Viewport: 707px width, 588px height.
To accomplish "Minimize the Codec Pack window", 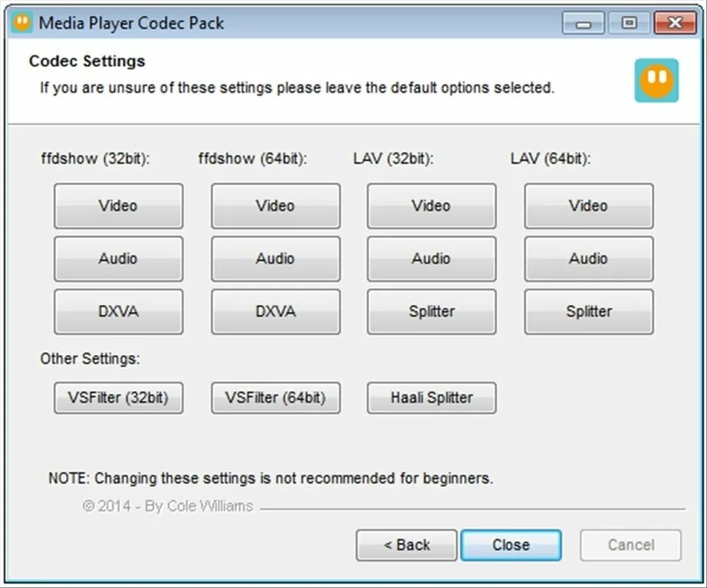I will click(583, 23).
